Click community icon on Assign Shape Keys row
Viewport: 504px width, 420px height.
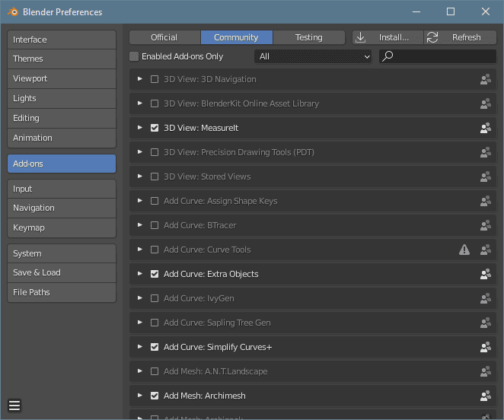[x=486, y=201]
